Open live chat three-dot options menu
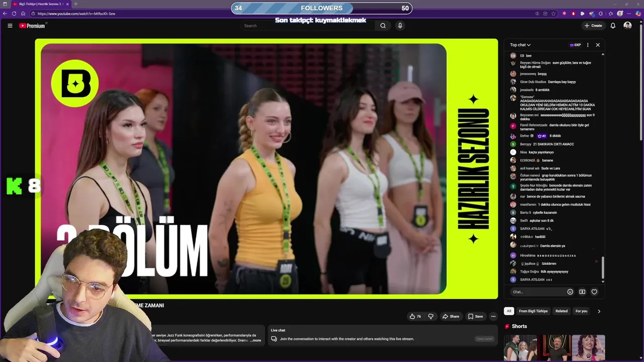This screenshot has height=362, width=644. coord(588,45)
